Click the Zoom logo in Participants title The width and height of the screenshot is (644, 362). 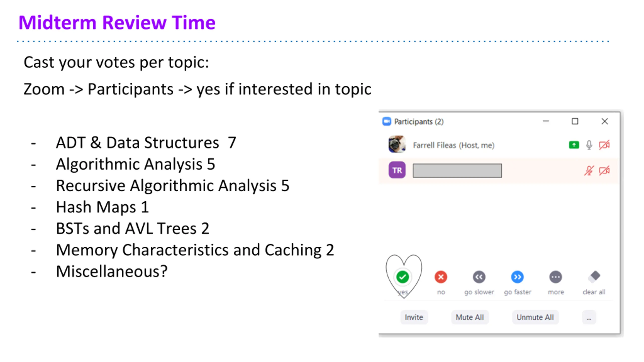point(387,121)
